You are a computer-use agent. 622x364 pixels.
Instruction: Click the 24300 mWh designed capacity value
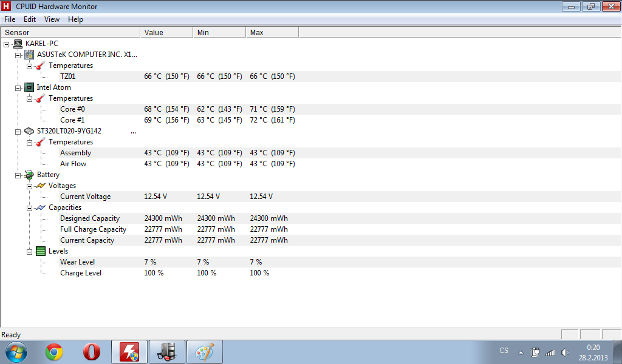pyautogui.click(x=163, y=218)
